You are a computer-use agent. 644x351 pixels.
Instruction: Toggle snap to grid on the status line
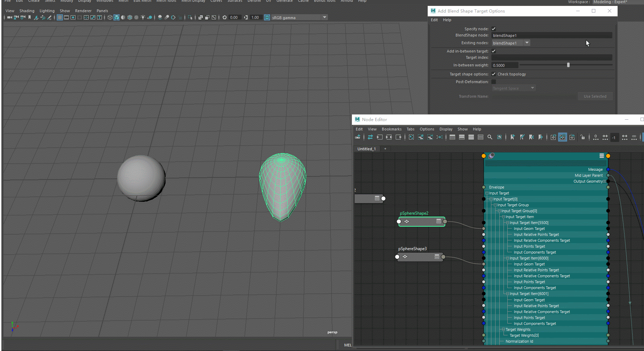pyautogui.click(x=61, y=18)
